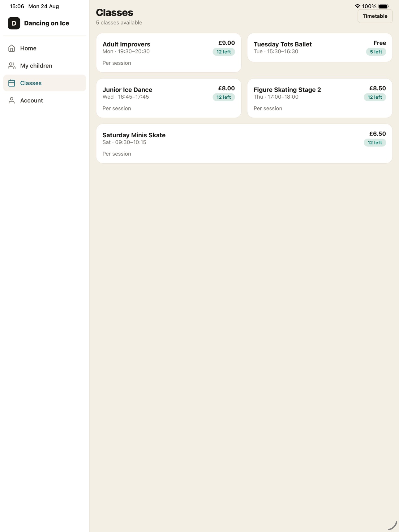Click the My children people icon
The height and width of the screenshot is (532, 399).
click(12, 66)
